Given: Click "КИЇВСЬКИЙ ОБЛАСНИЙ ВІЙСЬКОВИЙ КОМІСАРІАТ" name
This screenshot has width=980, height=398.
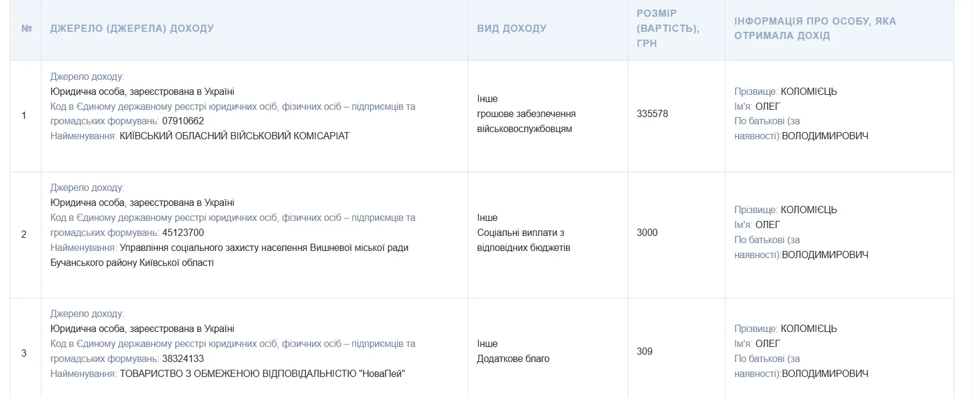Looking at the screenshot, I should coord(234,136).
